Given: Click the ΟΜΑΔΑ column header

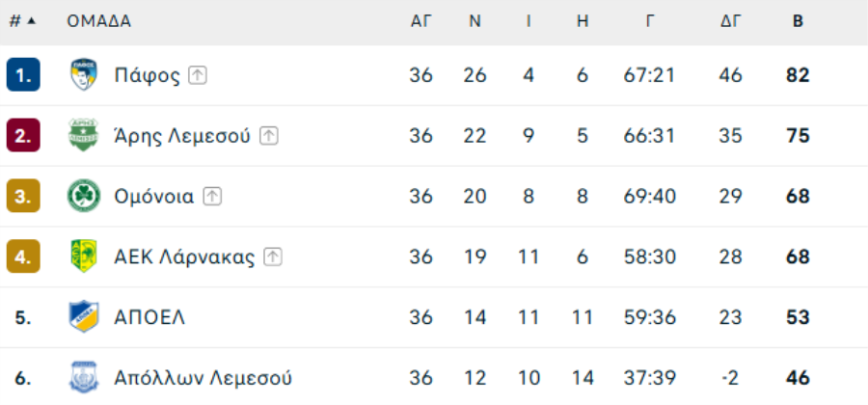Looking at the screenshot, I should [99, 21].
